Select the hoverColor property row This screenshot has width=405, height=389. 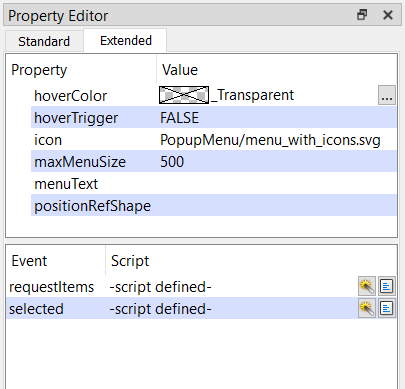tap(213, 95)
